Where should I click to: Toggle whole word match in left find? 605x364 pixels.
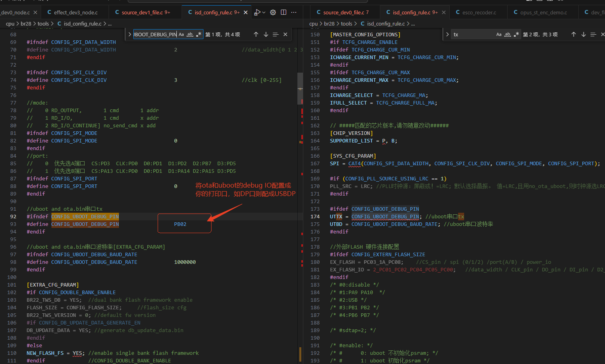click(190, 34)
